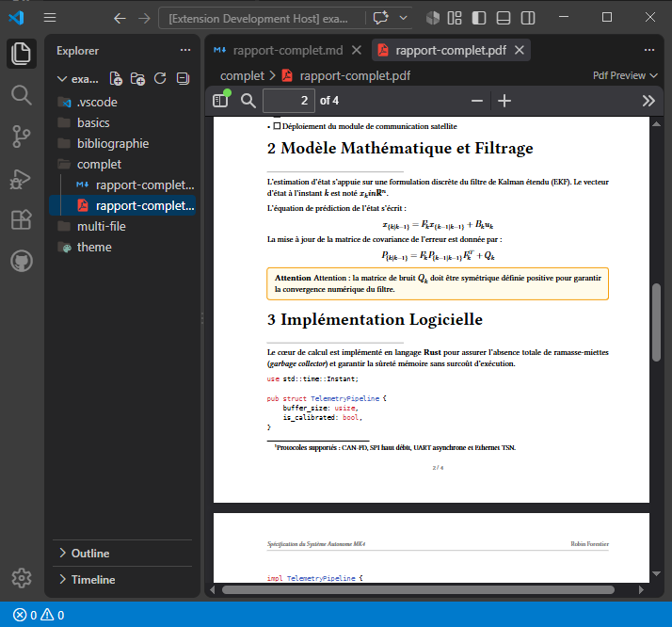The width and height of the screenshot is (672, 627).
Task: Zoom out the PDF preview
Action: click(x=477, y=101)
